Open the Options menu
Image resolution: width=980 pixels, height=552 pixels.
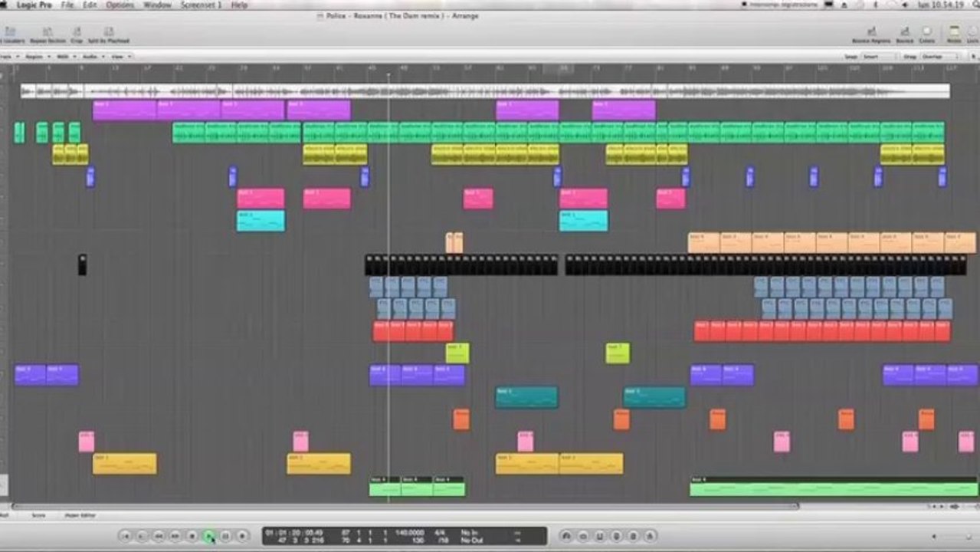tap(120, 5)
